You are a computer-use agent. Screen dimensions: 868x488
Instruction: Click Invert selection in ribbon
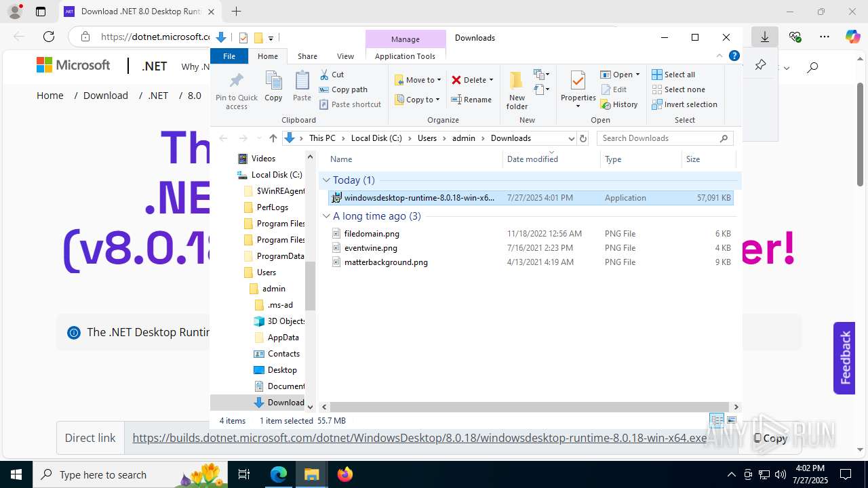pos(684,104)
